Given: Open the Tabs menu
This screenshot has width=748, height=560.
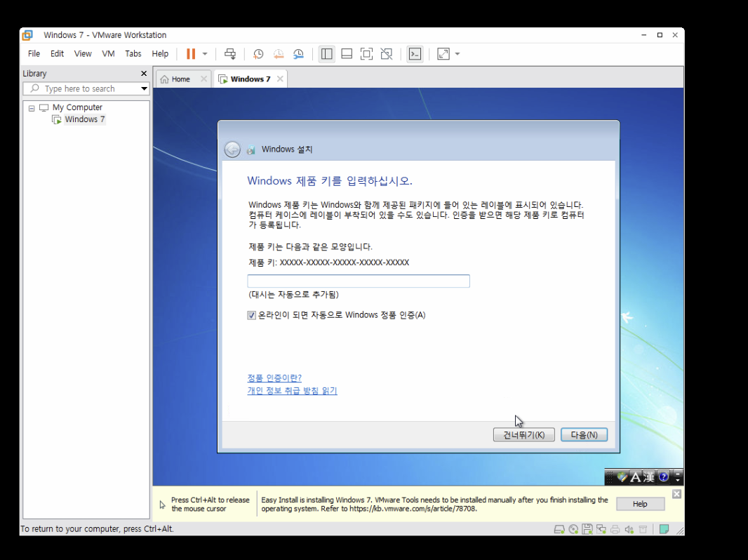Looking at the screenshot, I should (133, 53).
